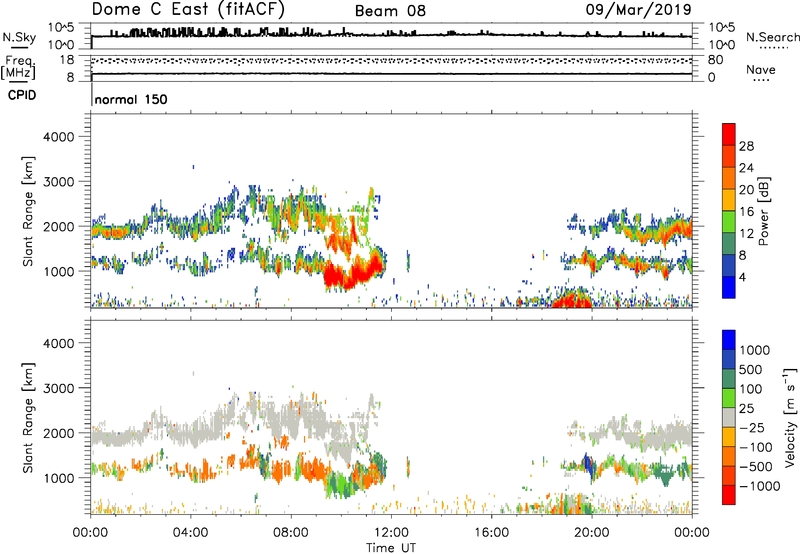The image size is (800, 554).
Task: Click the "25" value on Velocity colorbar
Action: pyautogui.click(x=746, y=409)
